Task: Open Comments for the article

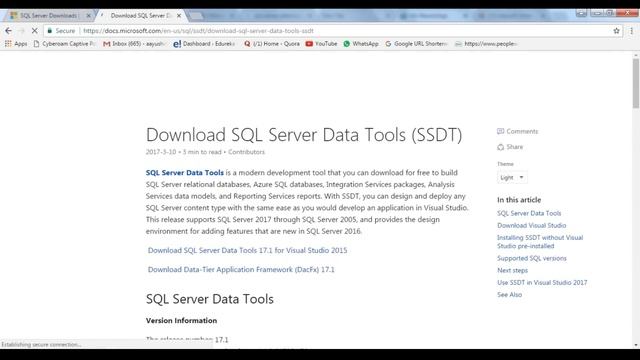Action: coord(518,131)
